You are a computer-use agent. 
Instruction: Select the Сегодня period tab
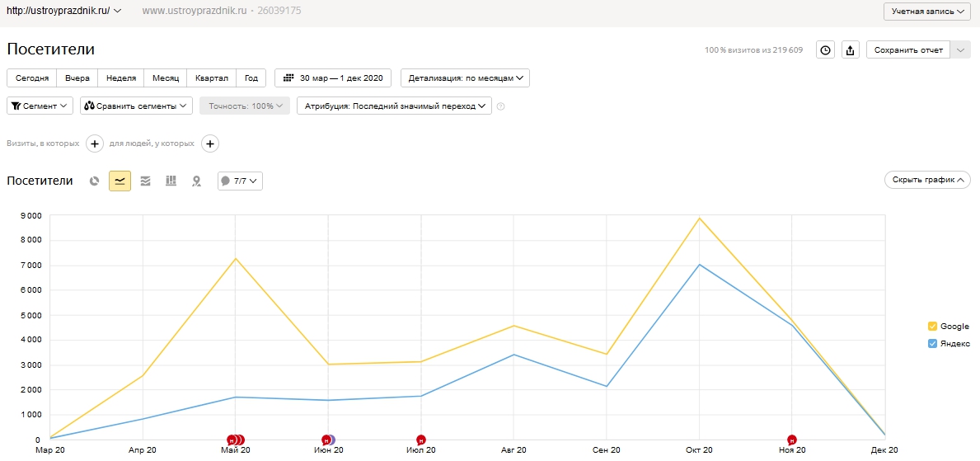click(x=32, y=78)
